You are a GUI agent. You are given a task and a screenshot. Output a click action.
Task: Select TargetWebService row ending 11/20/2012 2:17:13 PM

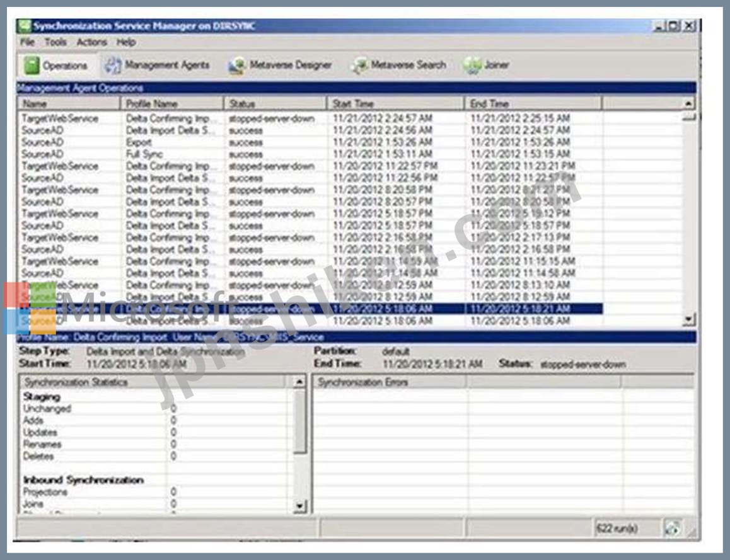310,237
